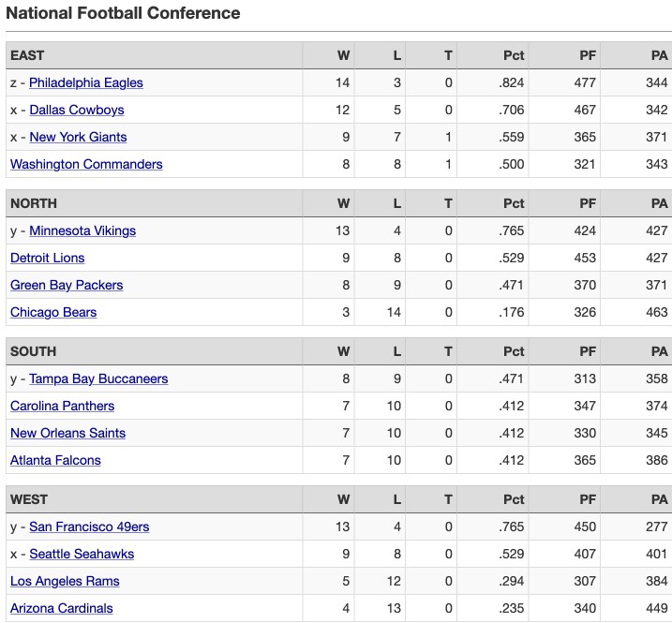The height and width of the screenshot is (623, 672).
Task: Click the PF column header in SOUTH table
Action: tap(564, 351)
